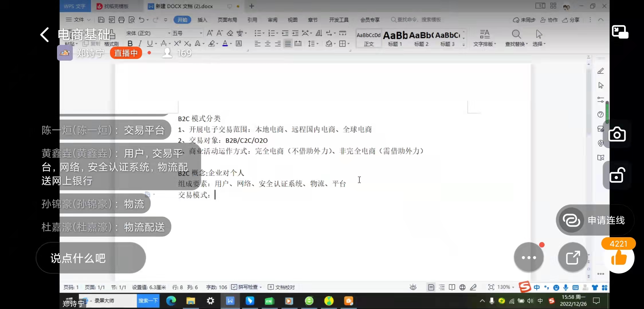Open the font size 五号 dropdown

click(x=201, y=33)
